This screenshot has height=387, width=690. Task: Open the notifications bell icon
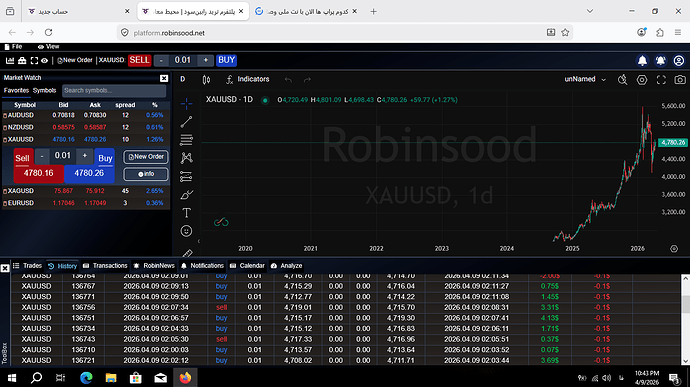click(x=642, y=60)
